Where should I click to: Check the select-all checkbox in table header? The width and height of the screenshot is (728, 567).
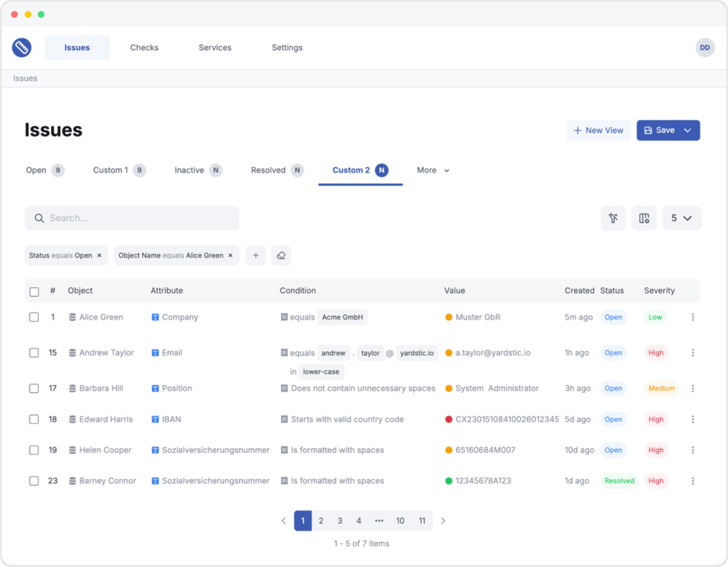click(34, 291)
